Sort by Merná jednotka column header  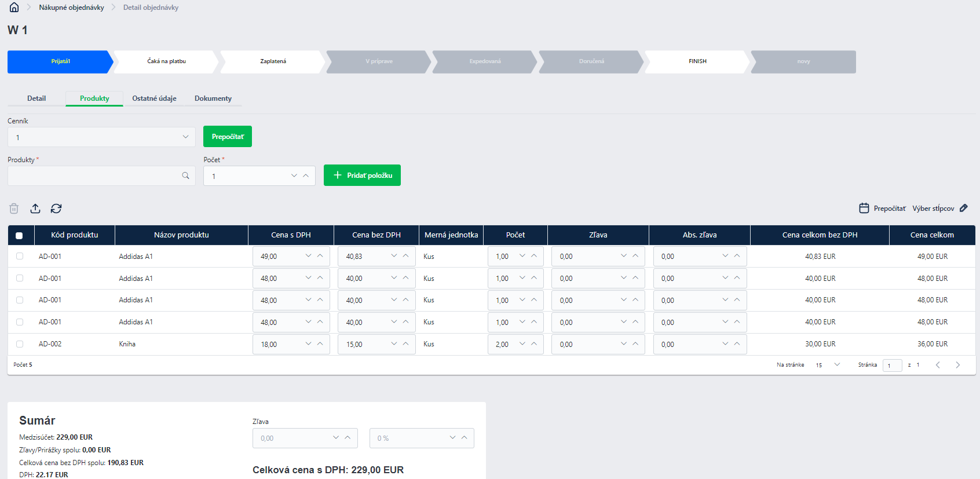[x=451, y=235]
